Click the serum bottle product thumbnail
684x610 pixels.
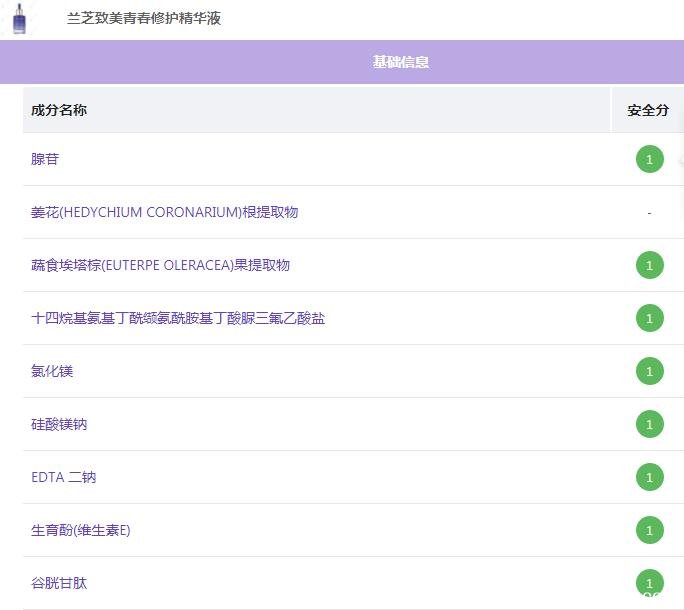19,19
